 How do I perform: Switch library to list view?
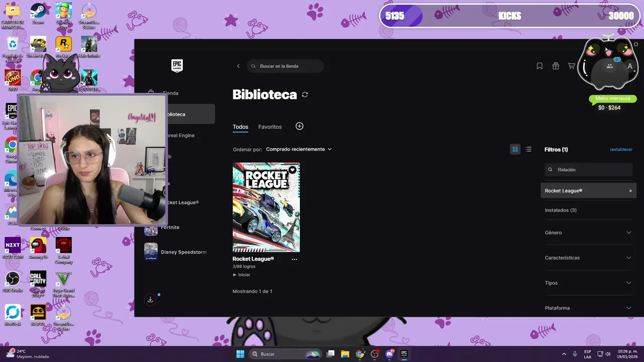click(x=528, y=149)
